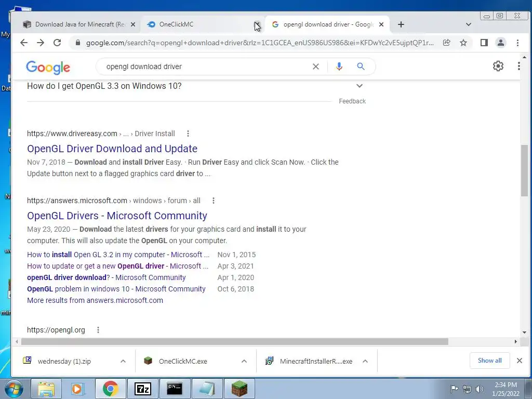Close the Download Java for Minecraft tab
Image resolution: width=532 pixels, height=399 pixels.
[x=133, y=24]
